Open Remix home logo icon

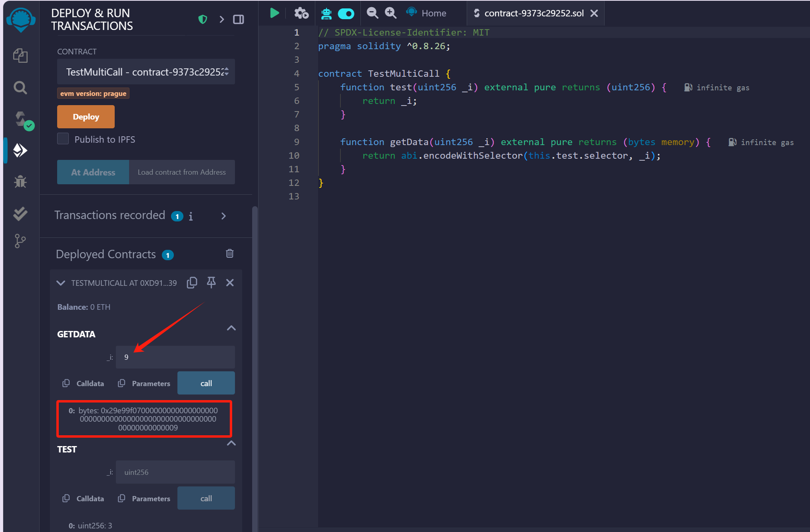(x=21, y=20)
